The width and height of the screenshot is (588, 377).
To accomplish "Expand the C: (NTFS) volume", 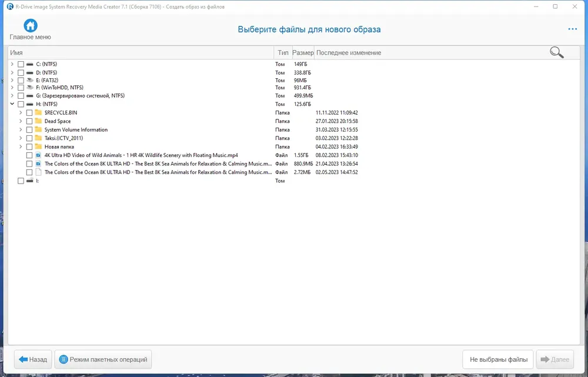I will pos(12,64).
